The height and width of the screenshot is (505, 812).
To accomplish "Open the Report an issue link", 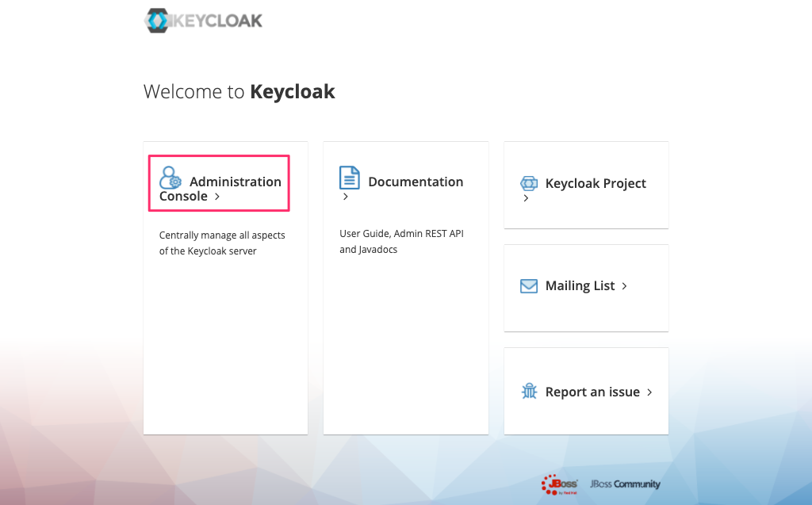I will pyautogui.click(x=592, y=392).
